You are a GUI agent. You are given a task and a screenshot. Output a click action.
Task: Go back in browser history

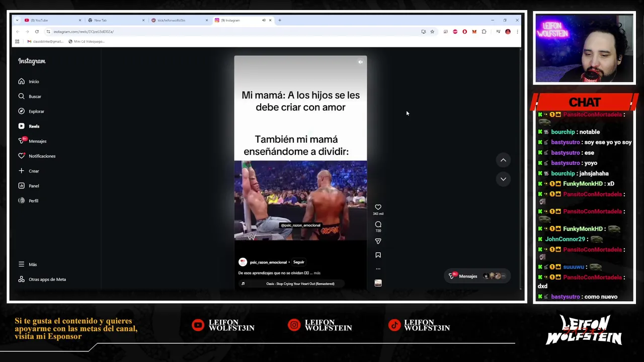pyautogui.click(x=18, y=32)
